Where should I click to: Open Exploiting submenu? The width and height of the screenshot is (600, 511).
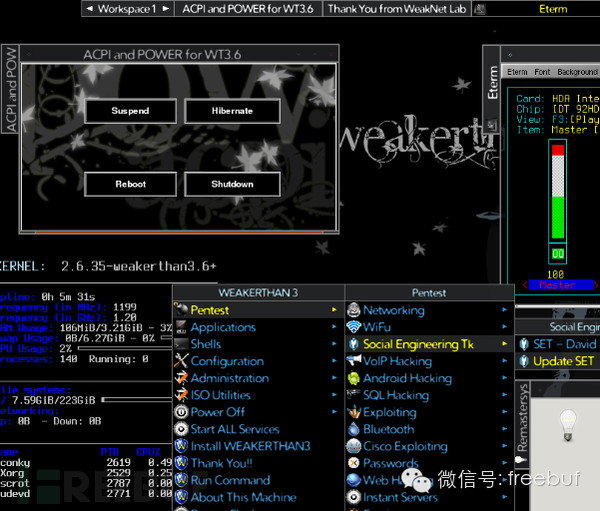coord(429,412)
